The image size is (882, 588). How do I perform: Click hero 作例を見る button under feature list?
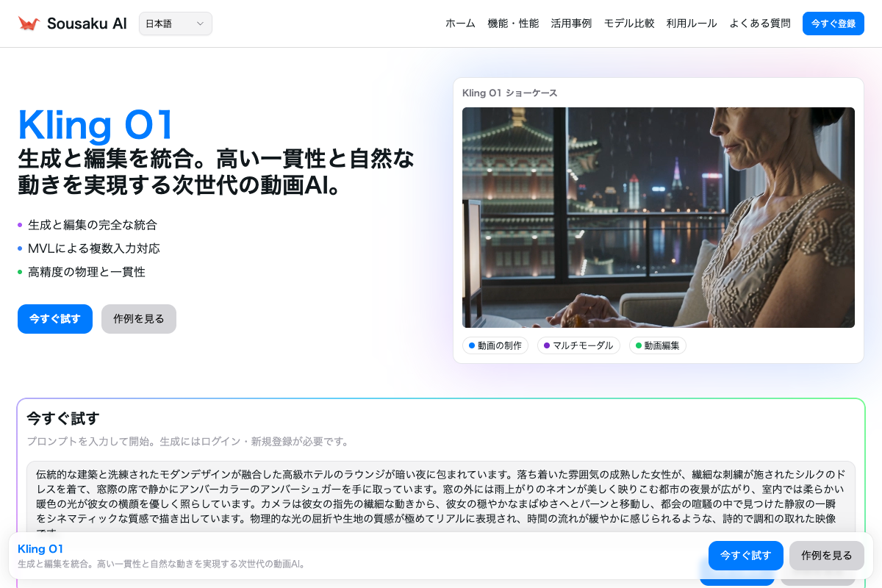pyautogui.click(x=139, y=319)
